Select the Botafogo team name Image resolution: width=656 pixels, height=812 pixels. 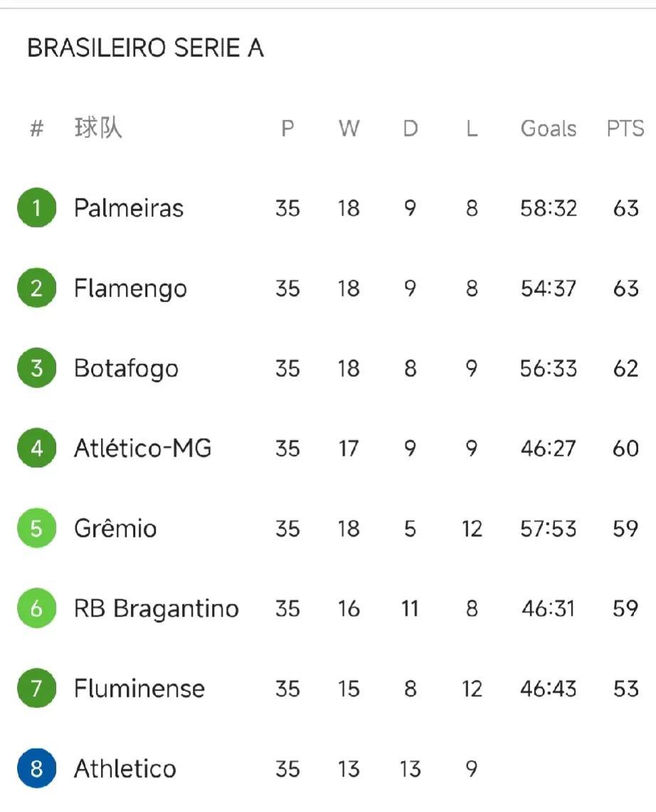click(126, 369)
